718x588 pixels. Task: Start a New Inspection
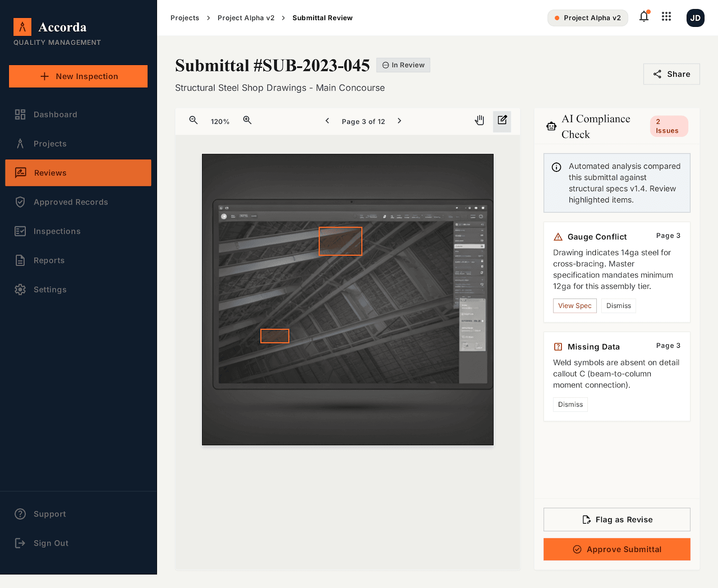[78, 76]
